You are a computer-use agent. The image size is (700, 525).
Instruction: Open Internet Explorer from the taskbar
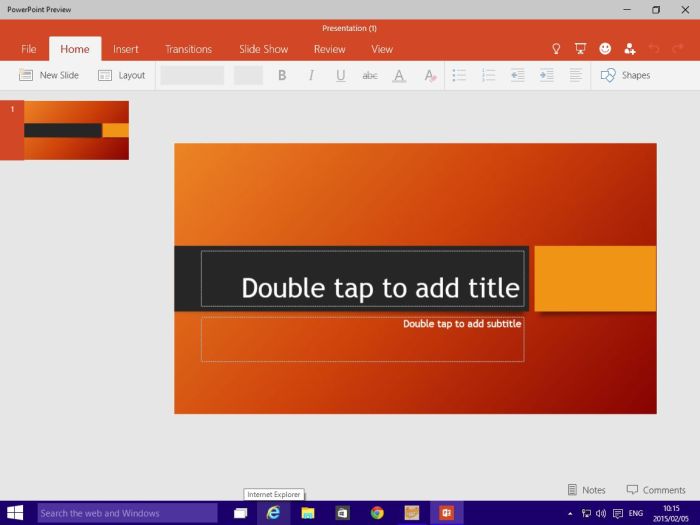(273, 513)
